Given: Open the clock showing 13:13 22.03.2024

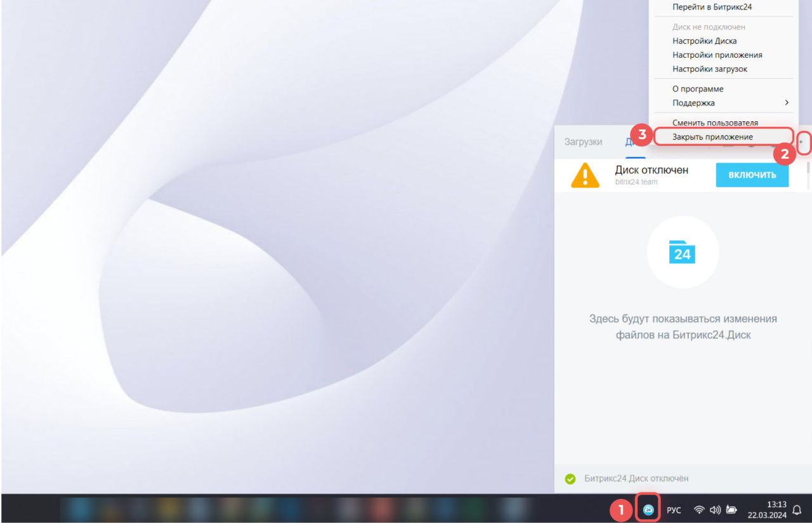Looking at the screenshot, I should click(x=767, y=510).
